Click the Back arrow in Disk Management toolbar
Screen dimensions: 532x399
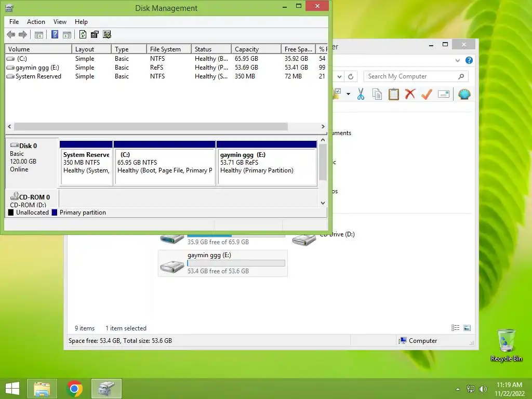[11, 34]
